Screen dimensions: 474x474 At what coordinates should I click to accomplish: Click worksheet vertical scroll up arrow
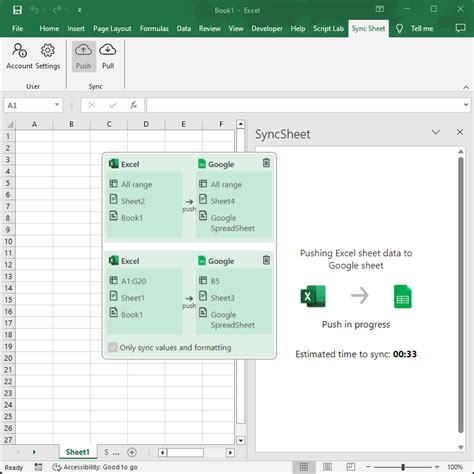click(x=241, y=124)
